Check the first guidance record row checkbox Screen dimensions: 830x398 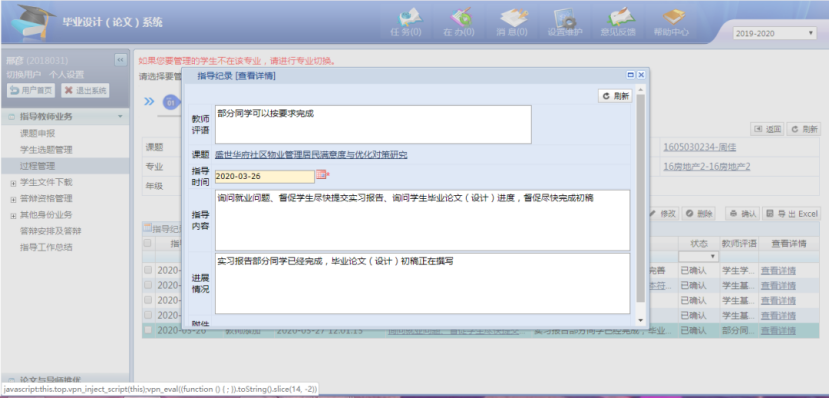click(148, 270)
